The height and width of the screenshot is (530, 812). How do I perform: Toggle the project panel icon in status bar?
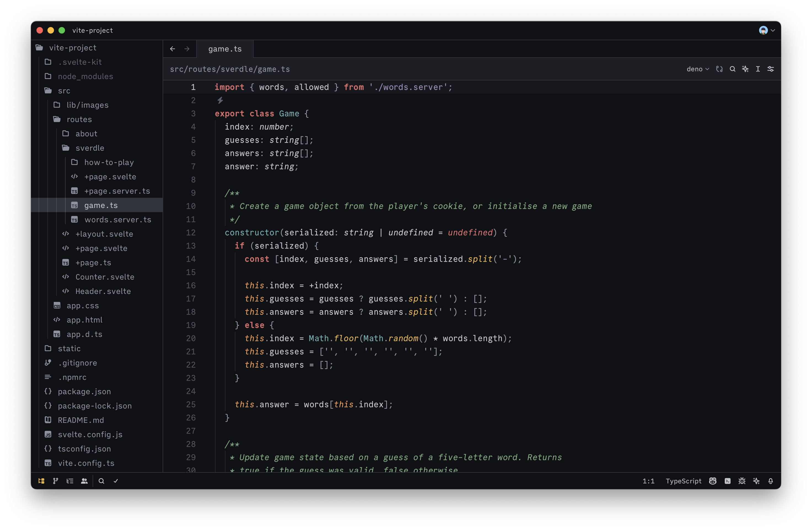(x=41, y=481)
